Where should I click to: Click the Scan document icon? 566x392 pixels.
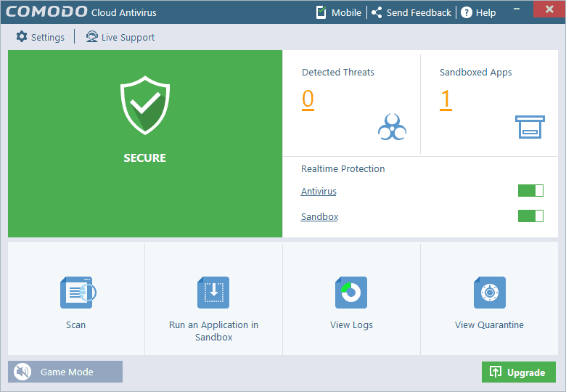point(78,293)
